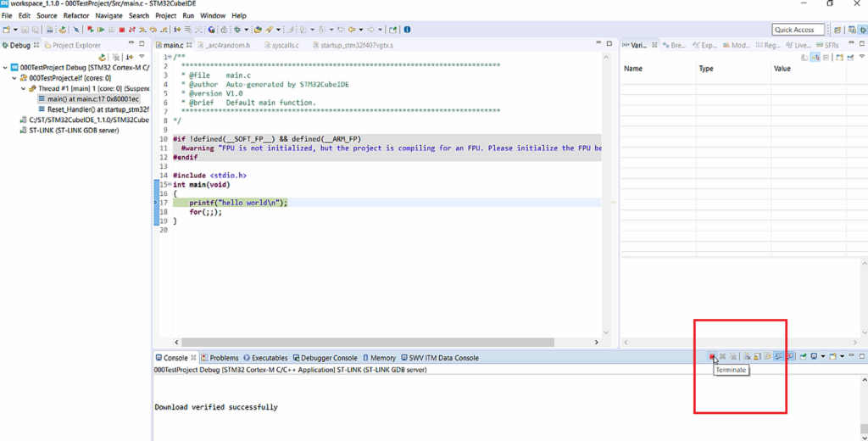Image resolution: width=868 pixels, height=441 pixels.
Task: Open the Variables View Menu triangle
Action: (862, 57)
